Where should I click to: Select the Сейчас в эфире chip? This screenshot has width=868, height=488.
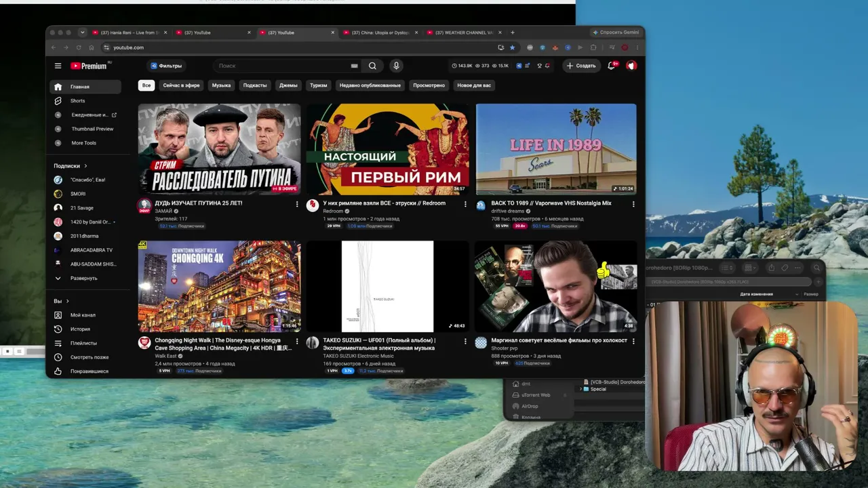click(181, 85)
